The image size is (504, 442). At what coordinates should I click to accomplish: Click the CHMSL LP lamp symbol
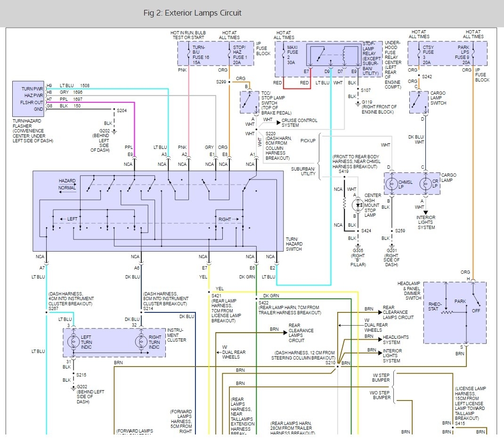[391, 184]
